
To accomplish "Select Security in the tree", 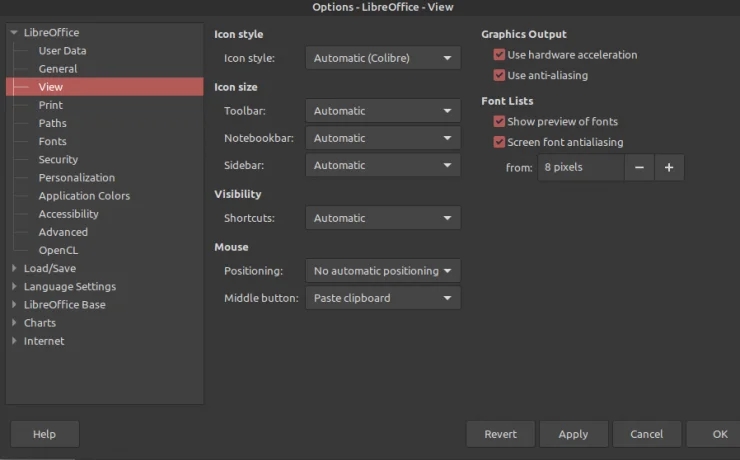I will (x=58, y=159).
